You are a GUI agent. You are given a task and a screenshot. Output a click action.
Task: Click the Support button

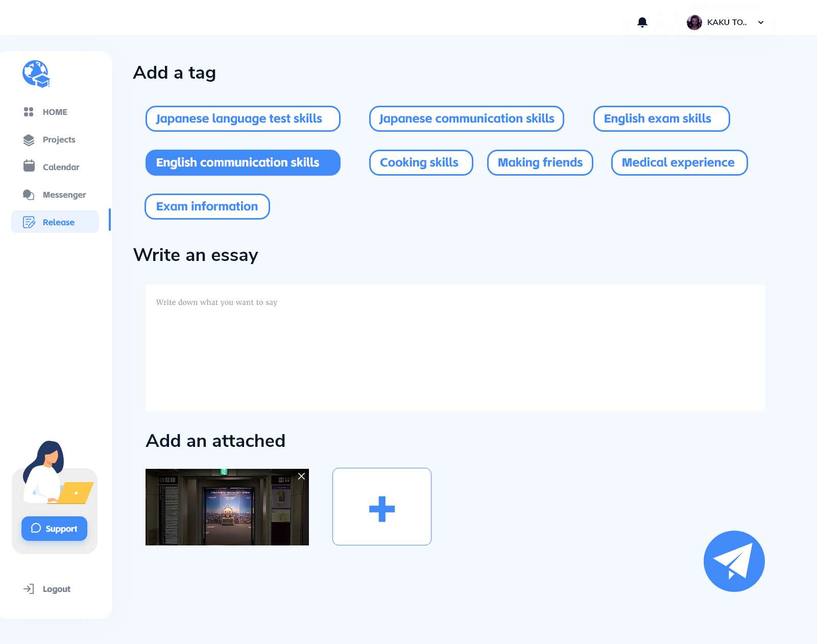click(x=54, y=529)
